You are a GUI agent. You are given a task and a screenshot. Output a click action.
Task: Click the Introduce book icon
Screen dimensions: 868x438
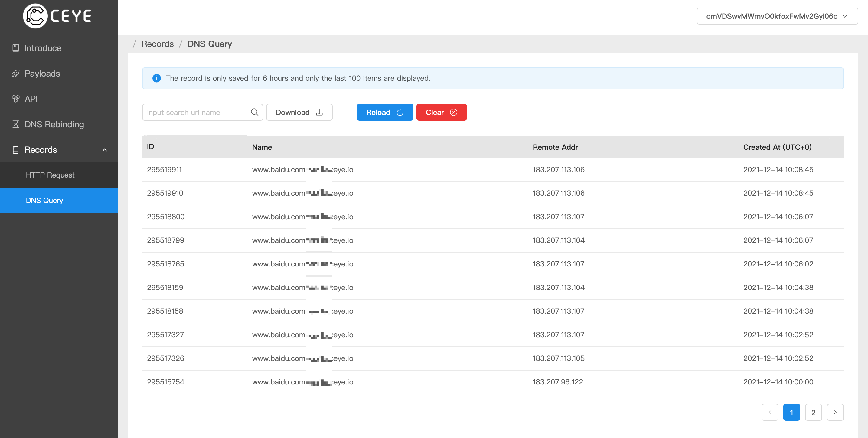pyautogui.click(x=15, y=48)
